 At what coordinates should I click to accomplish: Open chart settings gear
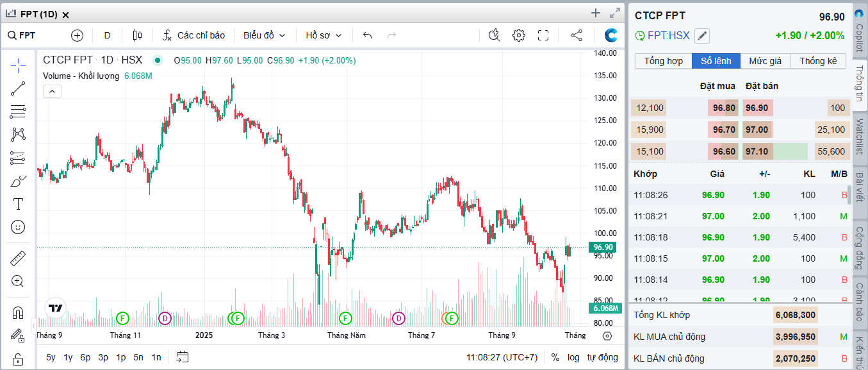(519, 35)
